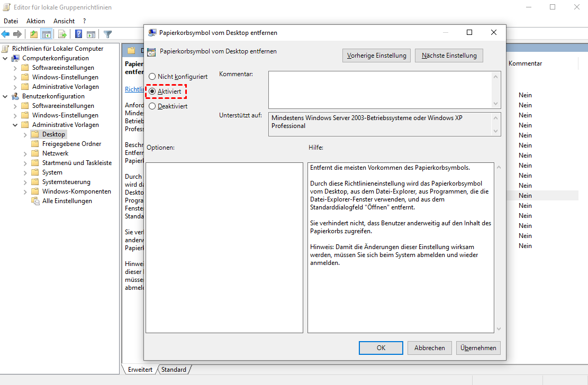Toggle the action pane toolbar icon
This screenshot has height=385, width=588.
click(x=91, y=34)
